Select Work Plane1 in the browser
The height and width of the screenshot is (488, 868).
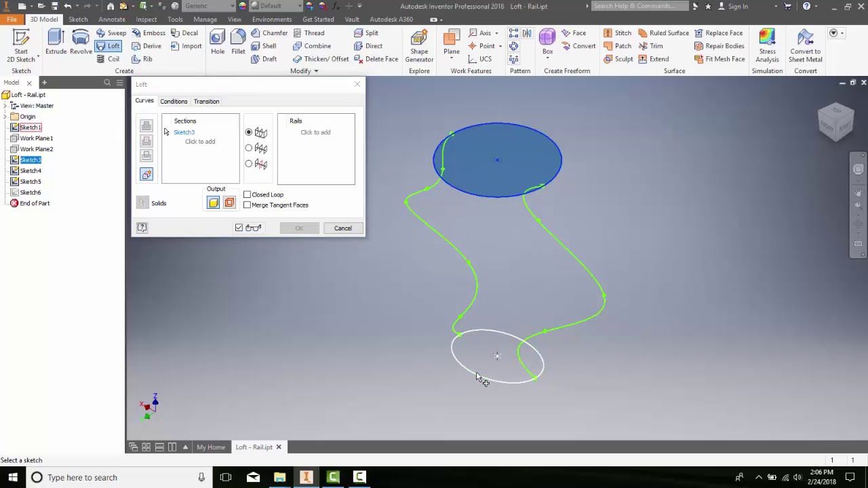pos(36,138)
